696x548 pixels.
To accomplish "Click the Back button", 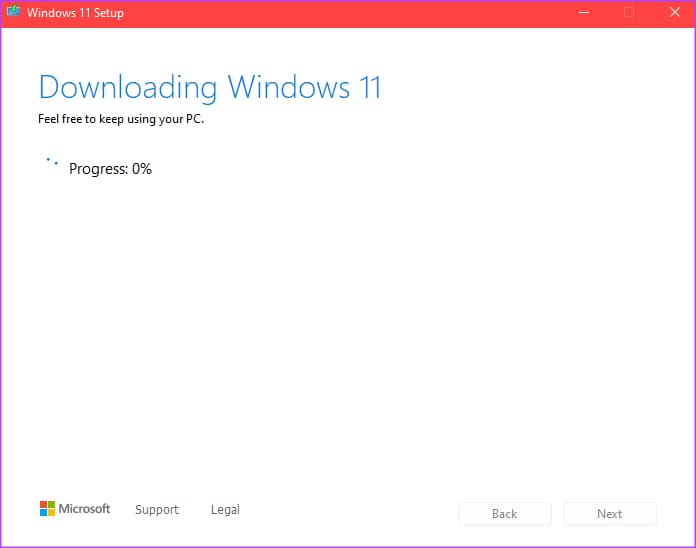I will coord(505,513).
